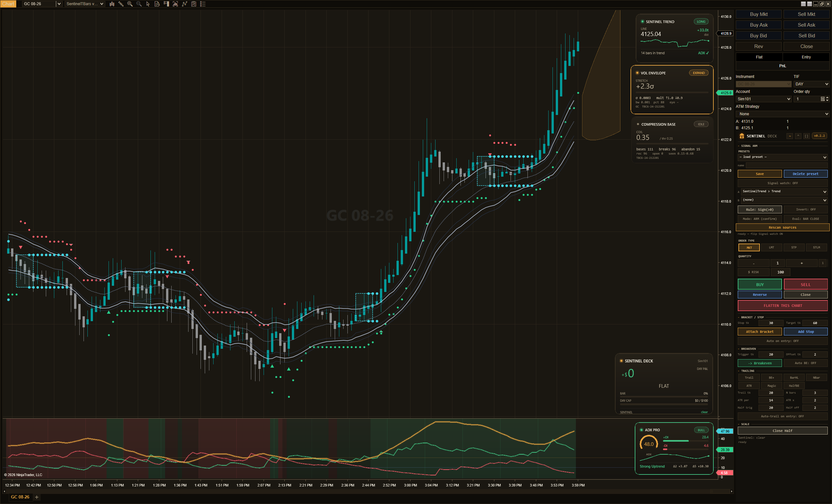
Task: Select the LMT order type
Action: pyautogui.click(x=772, y=247)
